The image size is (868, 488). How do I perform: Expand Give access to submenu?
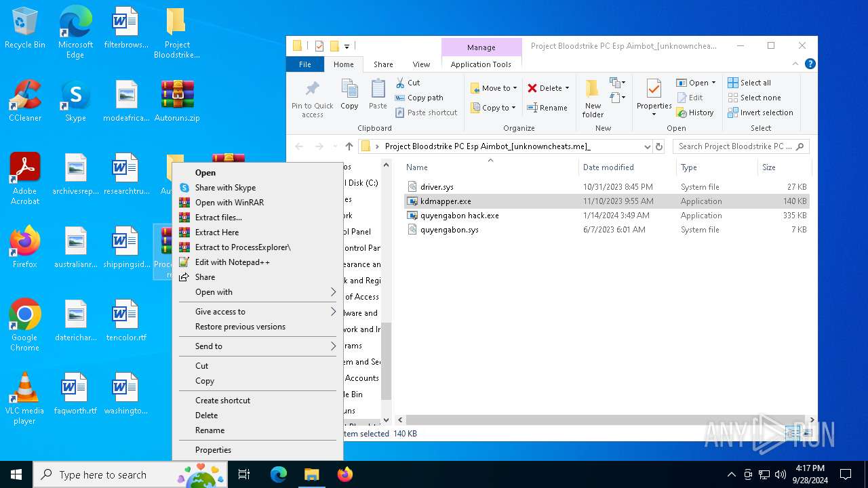click(x=258, y=312)
